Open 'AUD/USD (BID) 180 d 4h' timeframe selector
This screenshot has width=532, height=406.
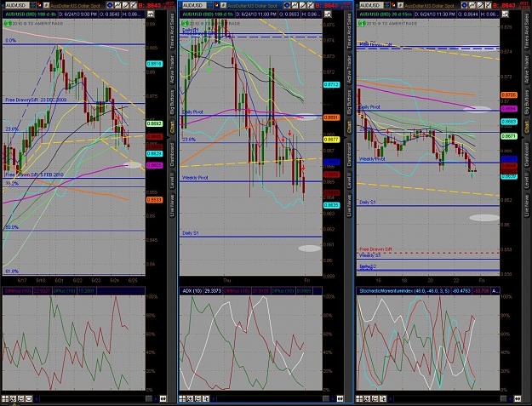pyautogui.click(x=30, y=14)
